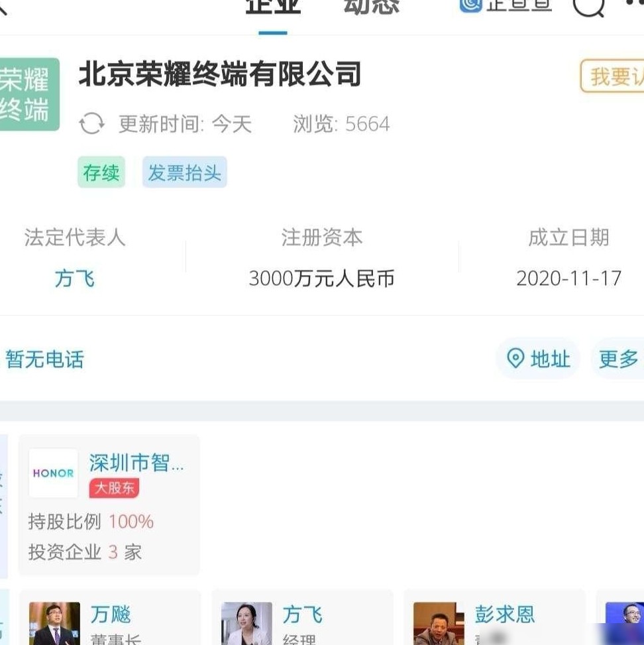Viewport: 644px width, 645px height.
Task: Select company title 北京荣耀终端有限公司
Action: pos(219,74)
